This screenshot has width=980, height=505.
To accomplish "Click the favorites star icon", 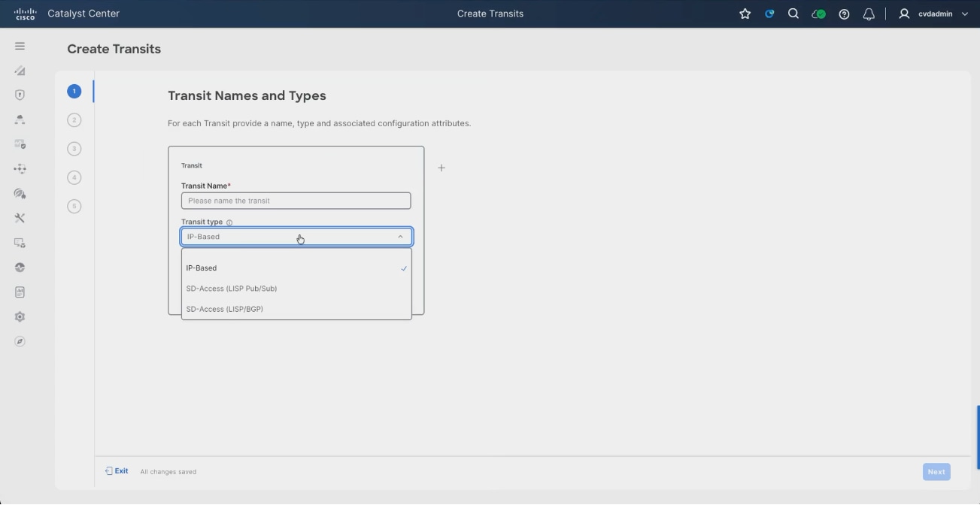I will (x=745, y=14).
